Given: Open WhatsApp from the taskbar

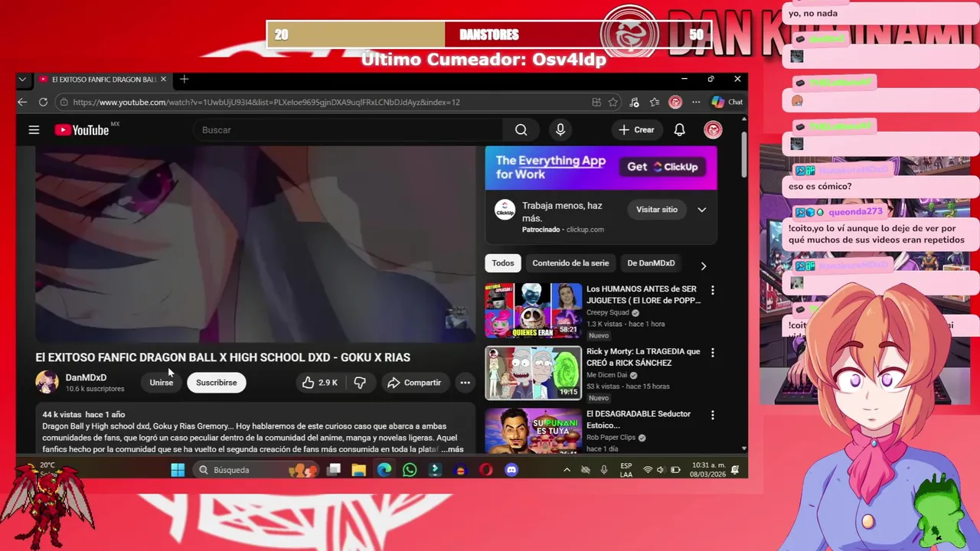Looking at the screenshot, I should (410, 470).
